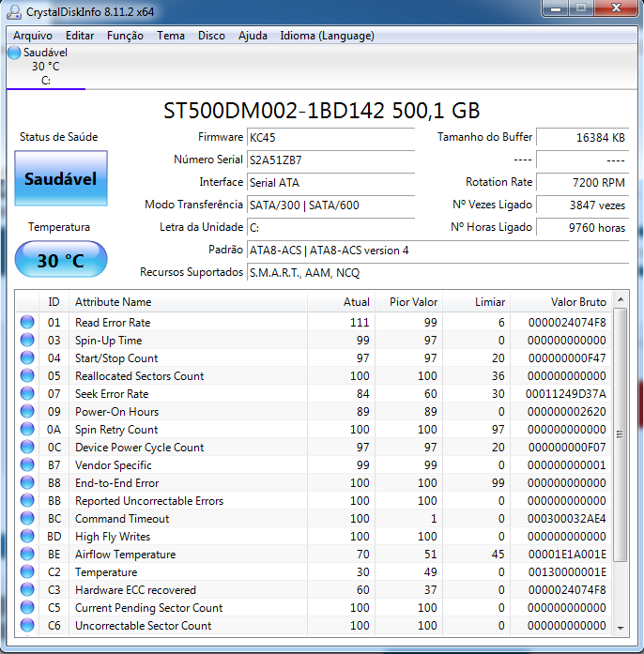The image size is (644, 654).
Task: Open the Arquivo menu
Action: pos(33,36)
